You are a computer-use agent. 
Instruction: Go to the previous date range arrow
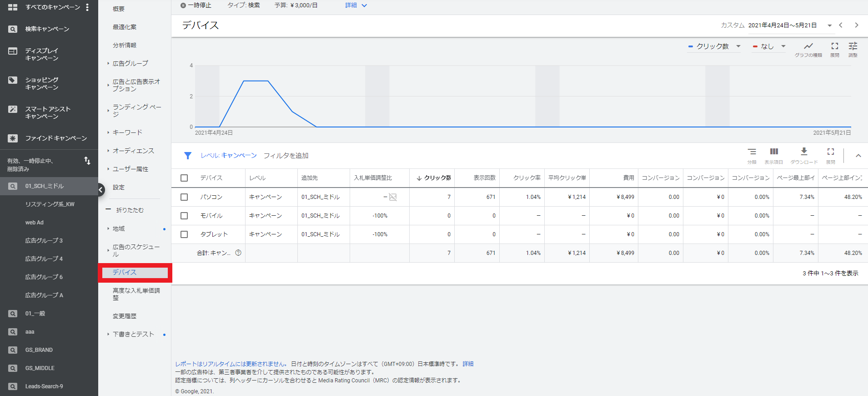(x=841, y=25)
